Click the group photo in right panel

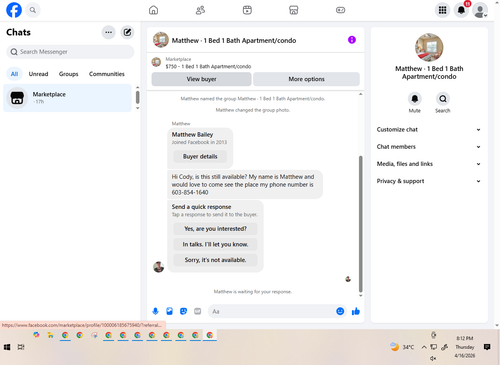(x=429, y=47)
